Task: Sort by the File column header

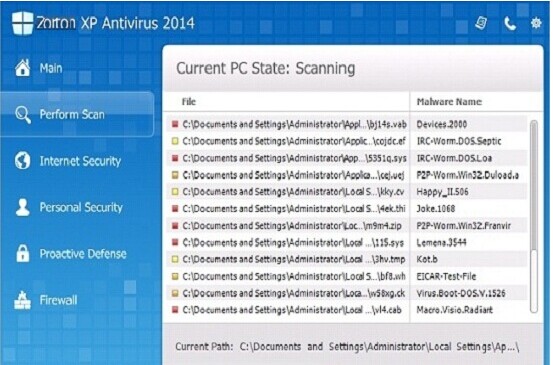Action: (189, 102)
